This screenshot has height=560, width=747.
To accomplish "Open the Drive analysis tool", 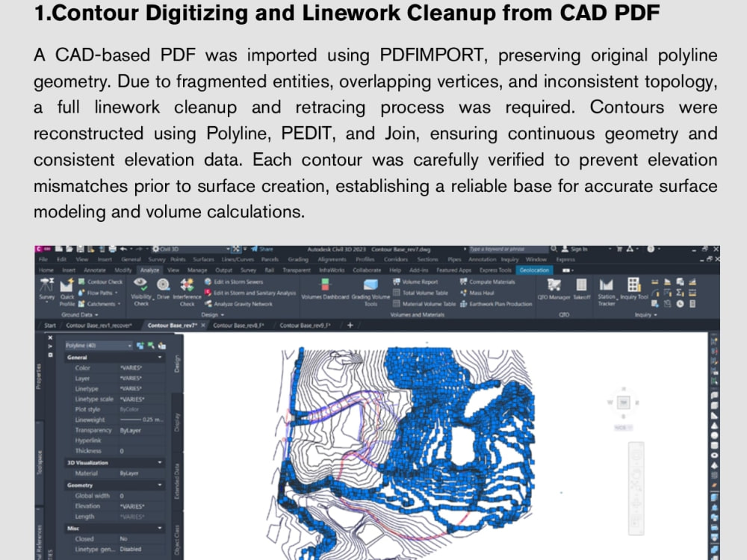I will point(164,289).
